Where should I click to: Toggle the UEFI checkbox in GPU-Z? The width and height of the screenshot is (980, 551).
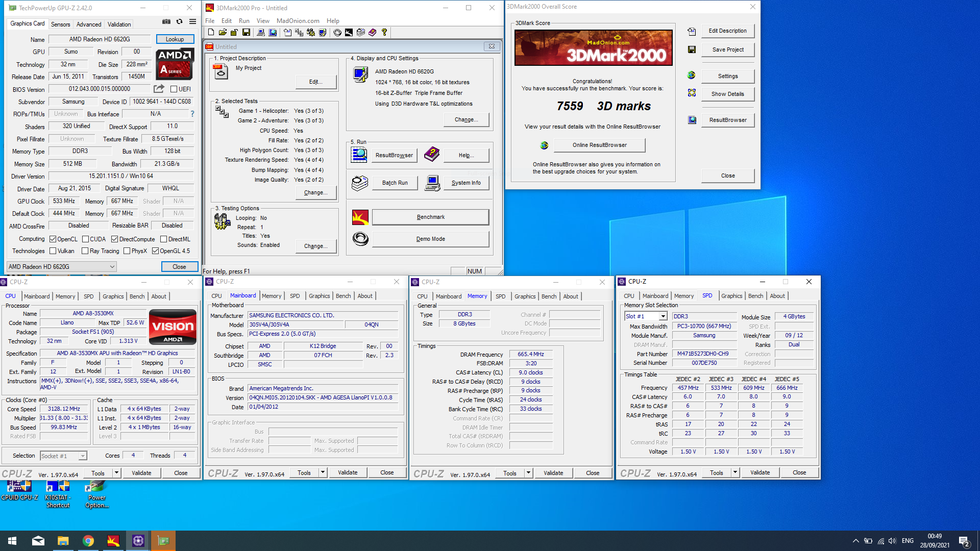pyautogui.click(x=174, y=89)
